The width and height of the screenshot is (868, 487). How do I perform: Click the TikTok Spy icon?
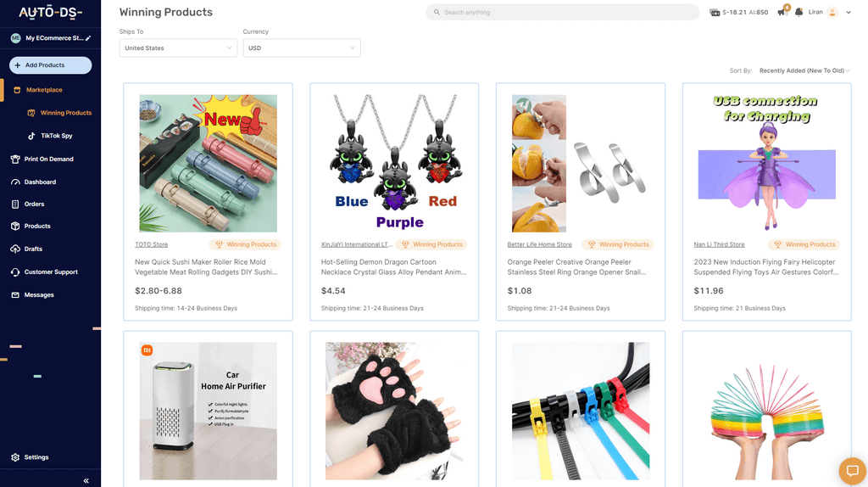coord(31,136)
